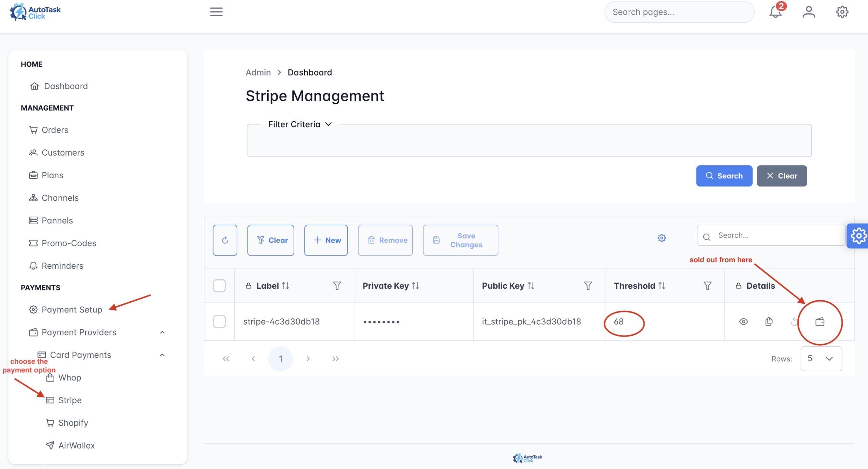The image size is (868, 469).
Task: Click the wallet icon in stripe-4c3d30db18 row
Action: [820, 321]
